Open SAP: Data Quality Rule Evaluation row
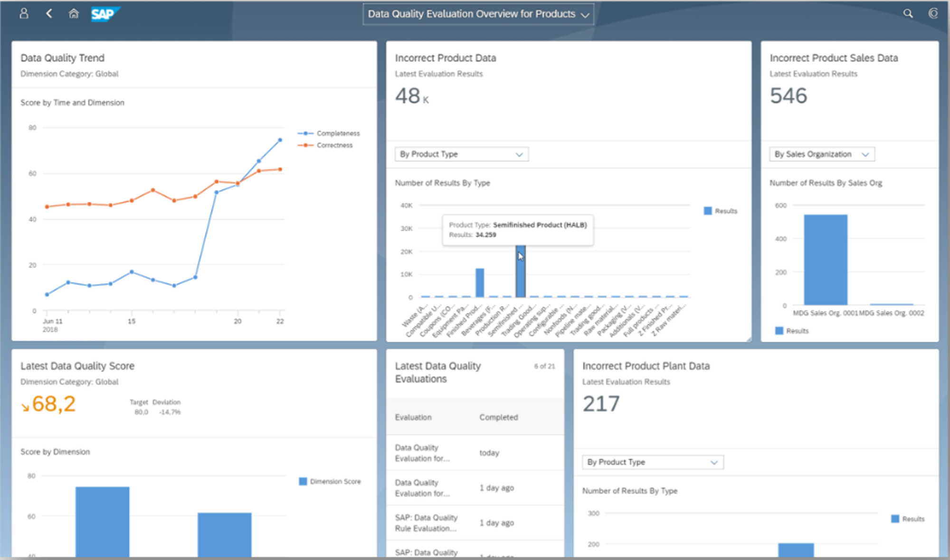The height and width of the screenshot is (560, 950). (475, 523)
